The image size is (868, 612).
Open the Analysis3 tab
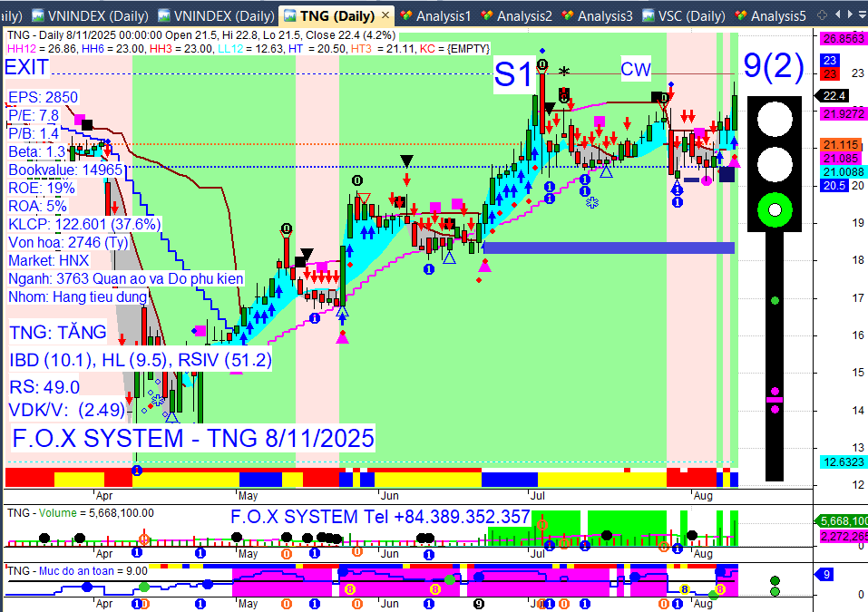(598, 16)
